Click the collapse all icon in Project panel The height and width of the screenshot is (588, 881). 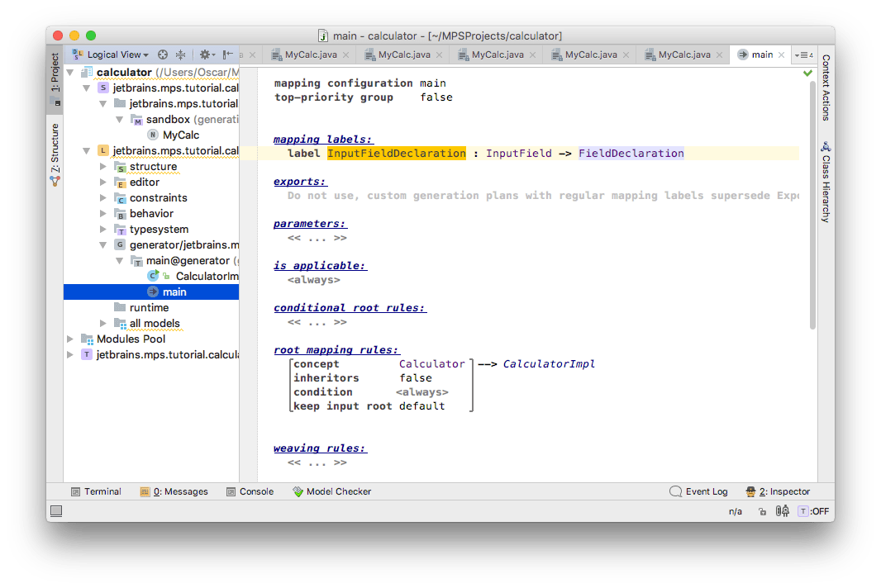click(180, 55)
